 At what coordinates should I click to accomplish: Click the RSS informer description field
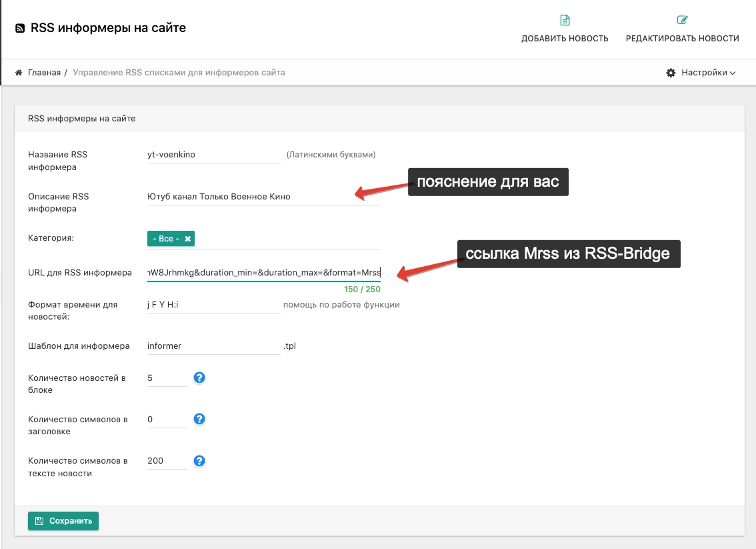pyautogui.click(x=263, y=197)
